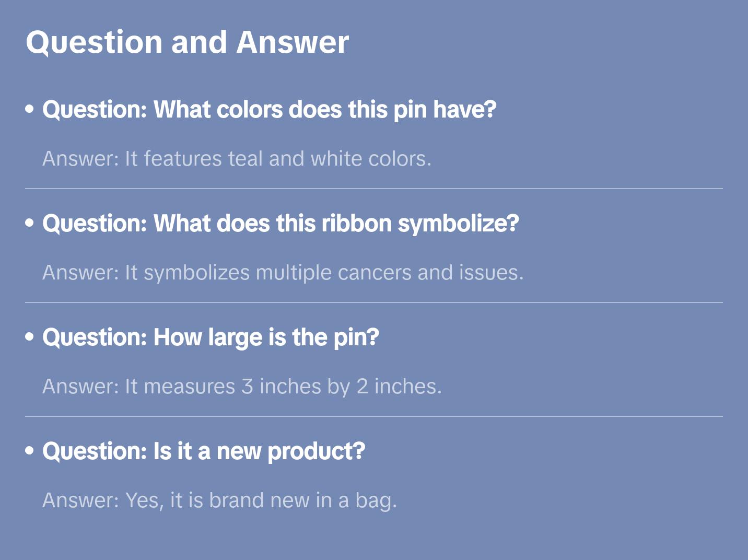The width and height of the screenshot is (748, 560).
Task: Click bullet beside the ribbon symbolize question
Action: pyautogui.click(x=30, y=223)
